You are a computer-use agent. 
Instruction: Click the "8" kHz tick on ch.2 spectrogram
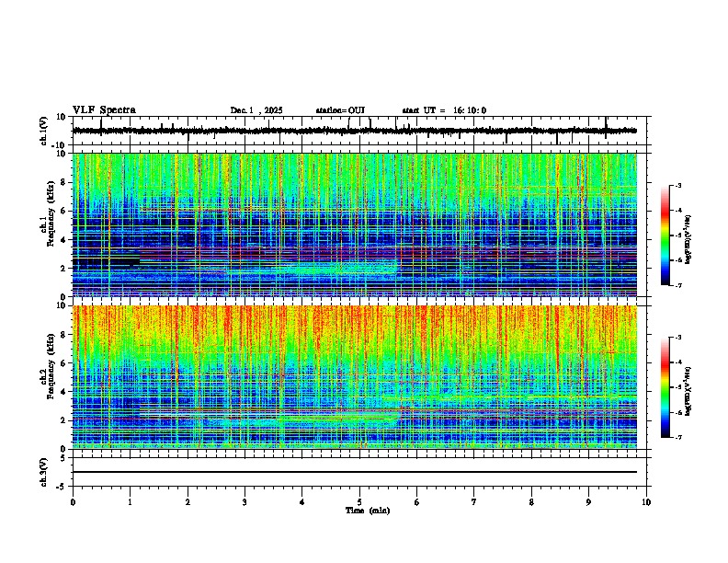(x=63, y=335)
